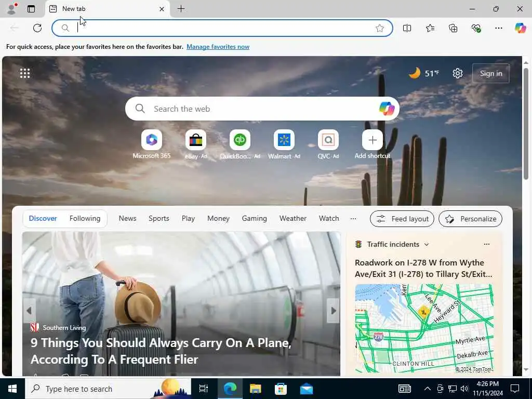Open the I-278 roadwork headline
Viewport: 532px width, 399px height.
click(423, 268)
